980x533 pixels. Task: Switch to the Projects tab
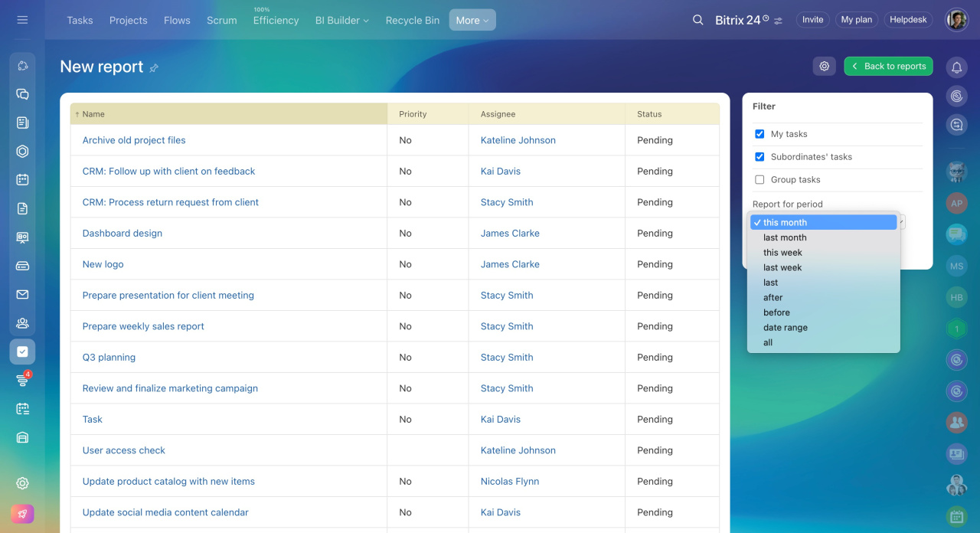[x=128, y=21]
